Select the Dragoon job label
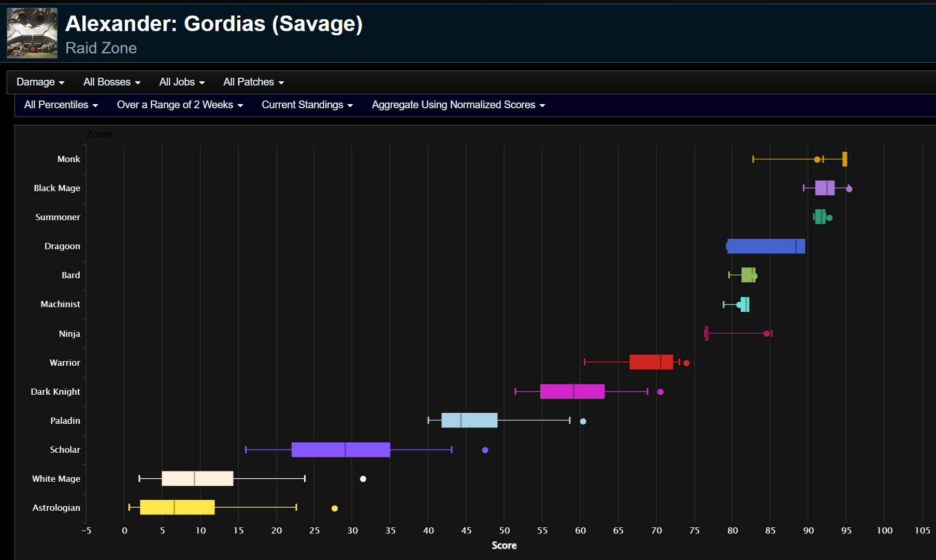This screenshot has height=560, width=936. pos(62,246)
